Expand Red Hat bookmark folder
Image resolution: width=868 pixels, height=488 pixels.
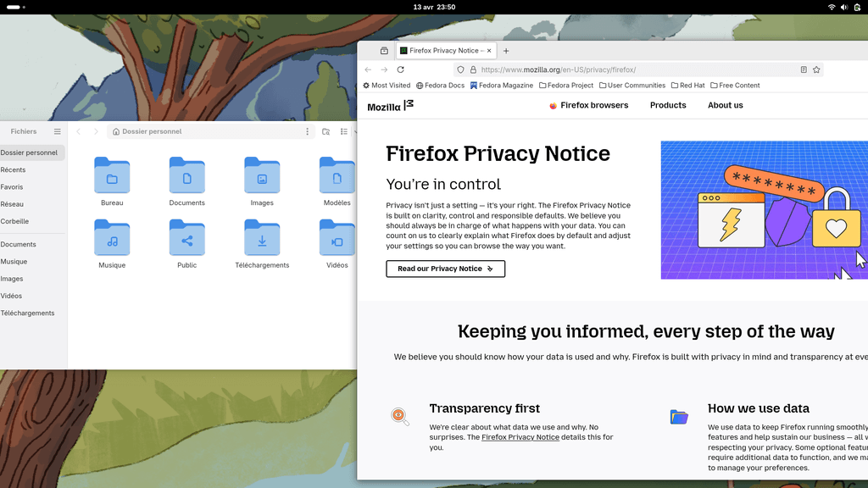(x=687, y=86)
